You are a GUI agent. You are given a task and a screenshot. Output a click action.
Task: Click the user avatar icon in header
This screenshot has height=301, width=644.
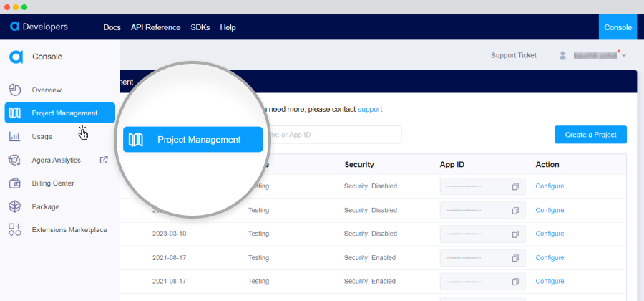(x=562, y=55)
